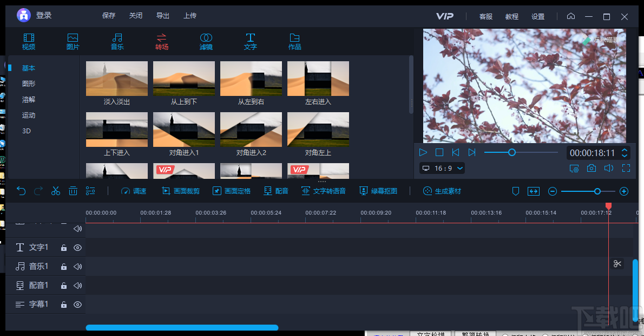Viewport: 644px width, 336px height.
Task: Click 生成素材 generate material
Action: [442, 191]
